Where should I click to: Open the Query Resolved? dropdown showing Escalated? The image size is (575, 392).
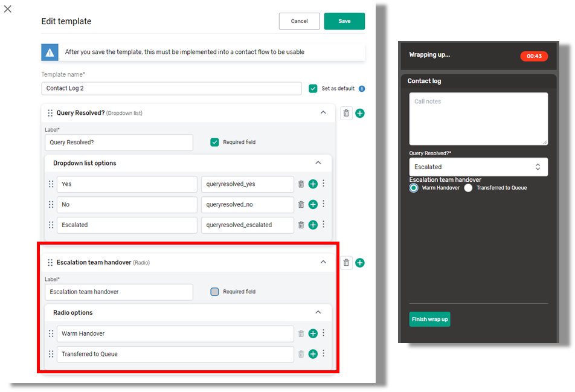coord(478,167)
